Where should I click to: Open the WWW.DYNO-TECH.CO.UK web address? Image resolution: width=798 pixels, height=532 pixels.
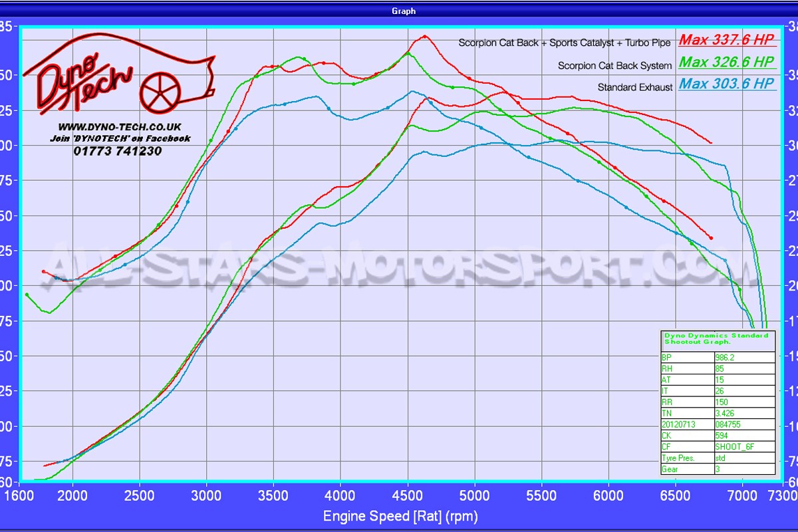(x=120, y=127)
